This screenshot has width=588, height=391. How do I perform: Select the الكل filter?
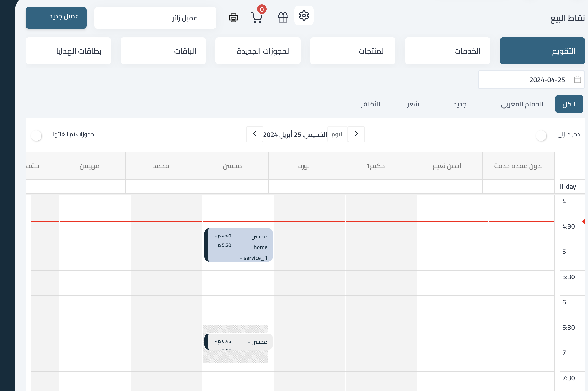coord(569,104)
